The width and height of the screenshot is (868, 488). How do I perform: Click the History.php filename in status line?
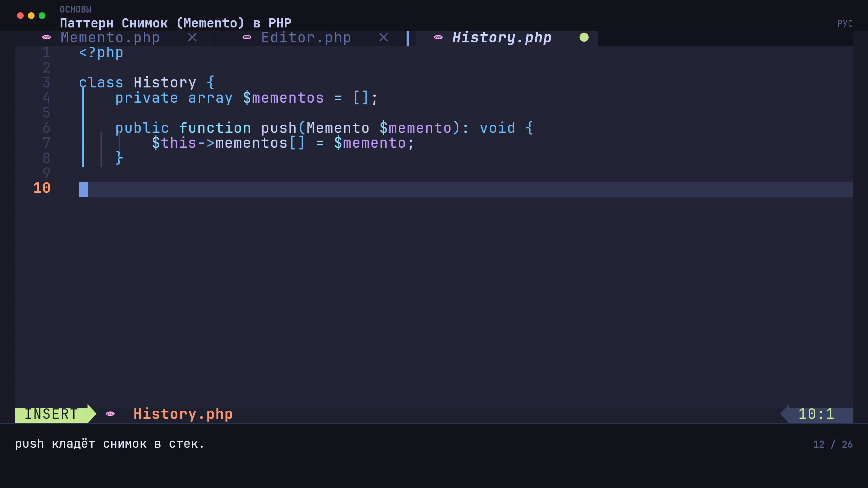(x=183, y=414)
